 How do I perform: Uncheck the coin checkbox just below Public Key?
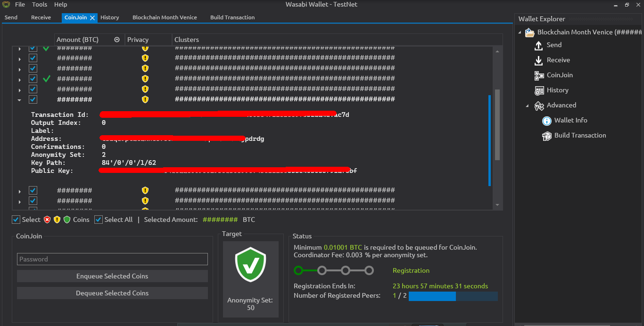pos(33,190)
